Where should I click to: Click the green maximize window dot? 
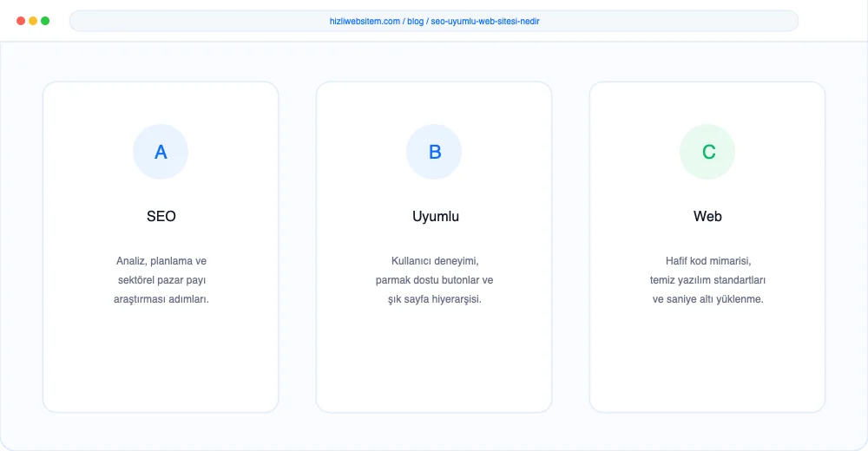pyautogui.click(x=45, y=21)
